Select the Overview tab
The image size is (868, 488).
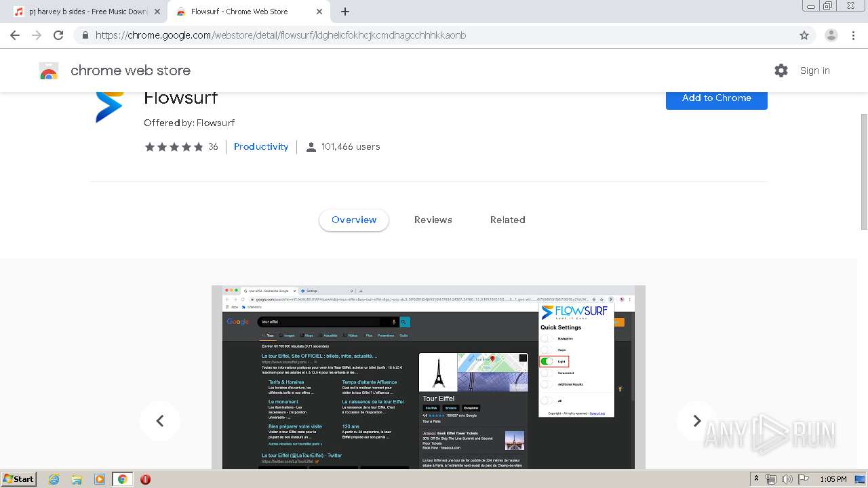354,220
